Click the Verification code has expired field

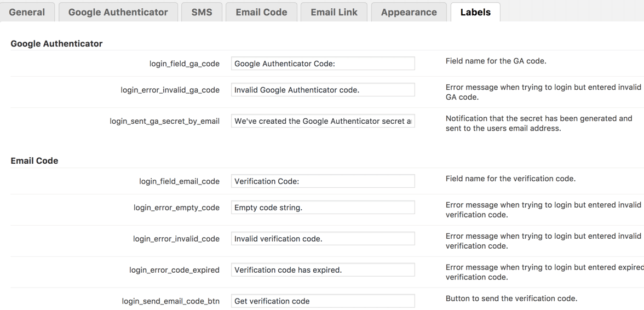(x=323, y=270)
